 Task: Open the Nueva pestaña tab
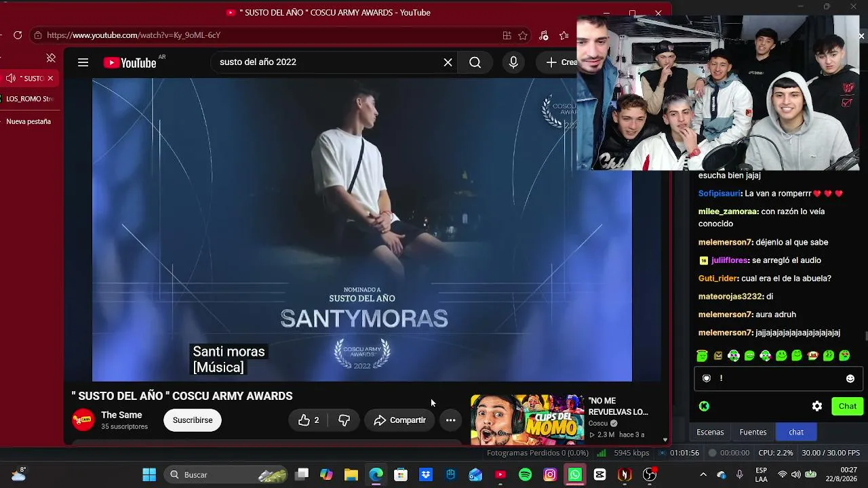pyautogui.click(x=28, y=121)
